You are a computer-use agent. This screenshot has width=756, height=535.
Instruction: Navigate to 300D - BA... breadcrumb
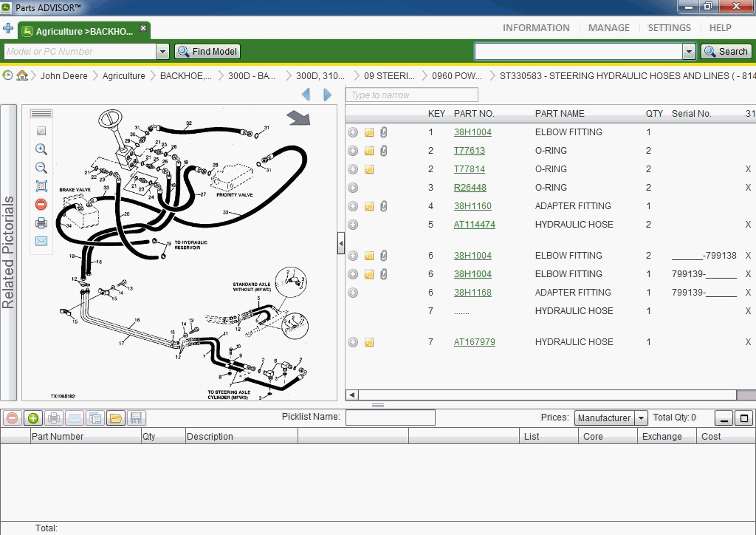[252, 75]
